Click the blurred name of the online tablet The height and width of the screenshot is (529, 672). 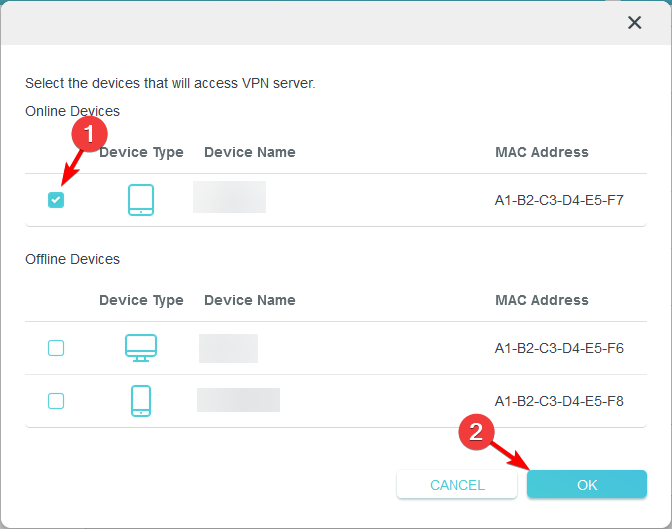(229, 197)
